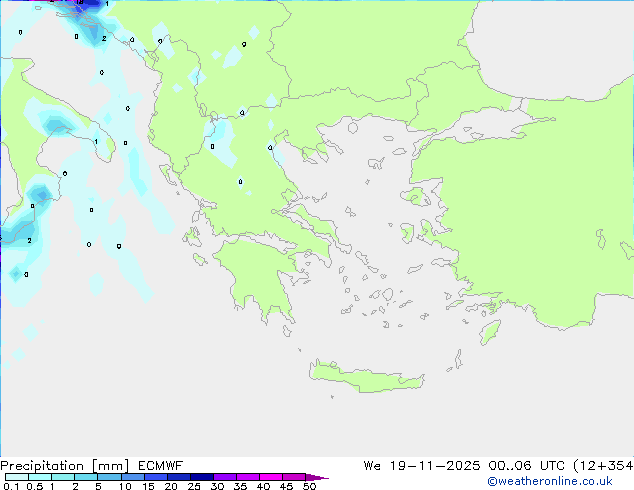This screenshot has height=490, width=634.
Task: Click the 'Precipitation' title word
Action: pyautogui.click(x=42, y=466)
